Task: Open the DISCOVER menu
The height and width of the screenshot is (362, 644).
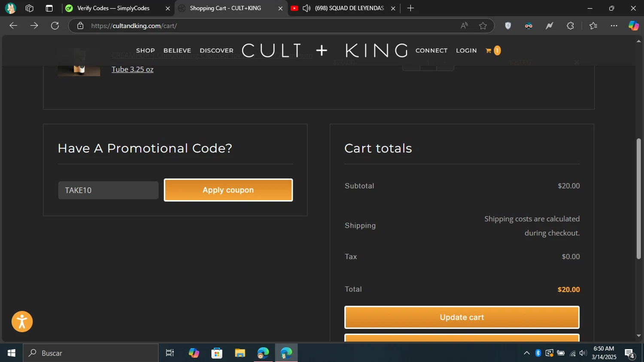Action: [x=217, y=51]
